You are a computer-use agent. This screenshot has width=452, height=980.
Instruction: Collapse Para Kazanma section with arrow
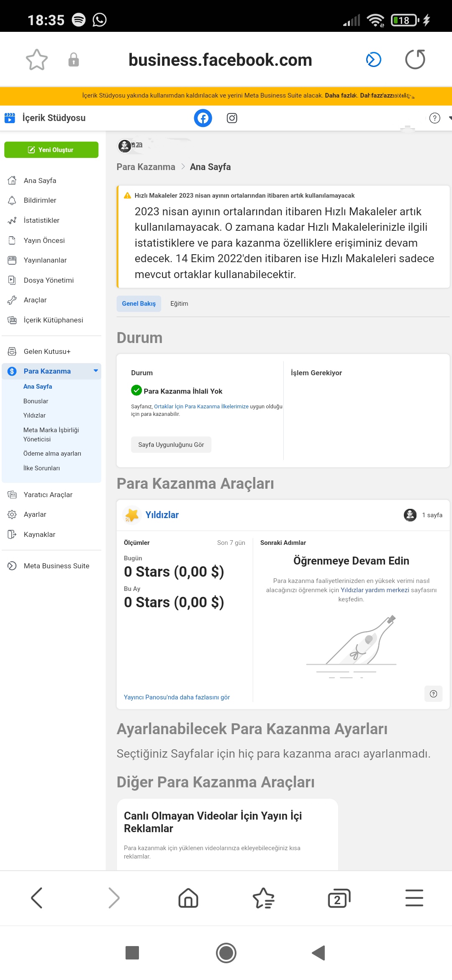(96, 371)
